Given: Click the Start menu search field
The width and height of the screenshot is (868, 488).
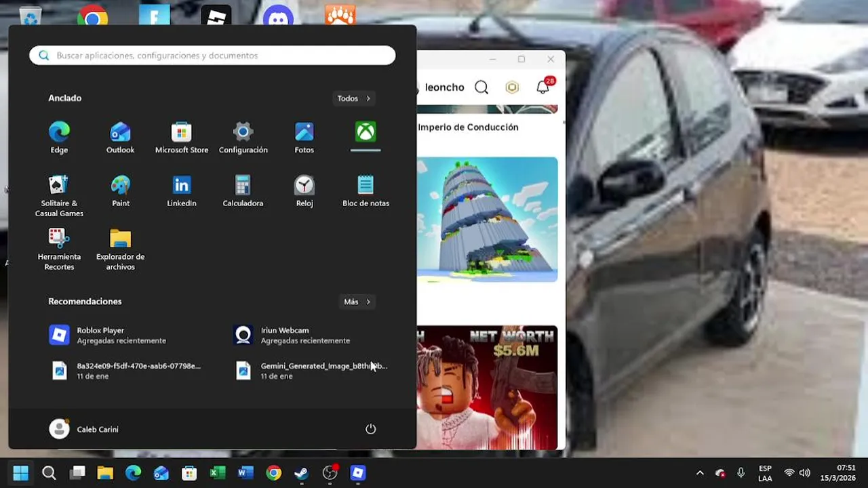Looking at the screenshot, I should click(212, 56).
